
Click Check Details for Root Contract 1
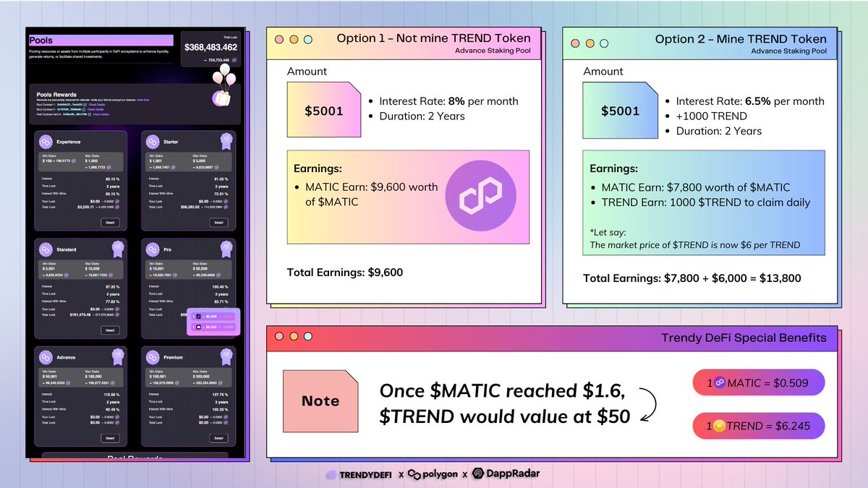97,104
